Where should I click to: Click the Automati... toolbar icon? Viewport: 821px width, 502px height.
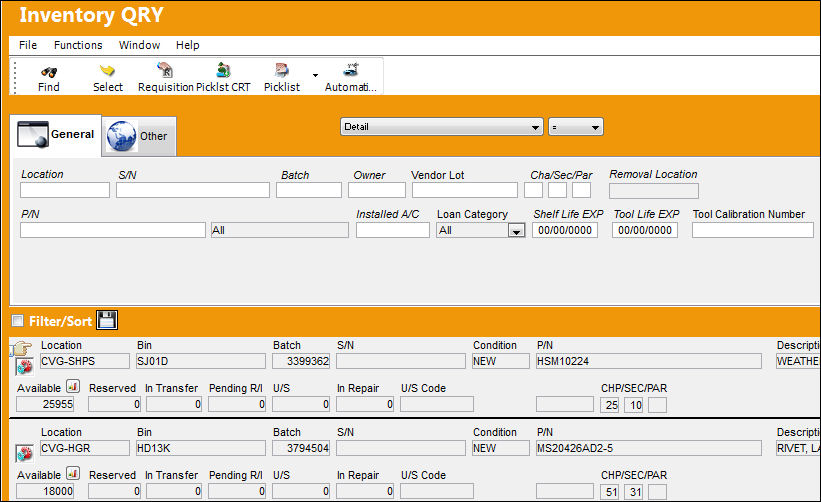click(350, 70)
